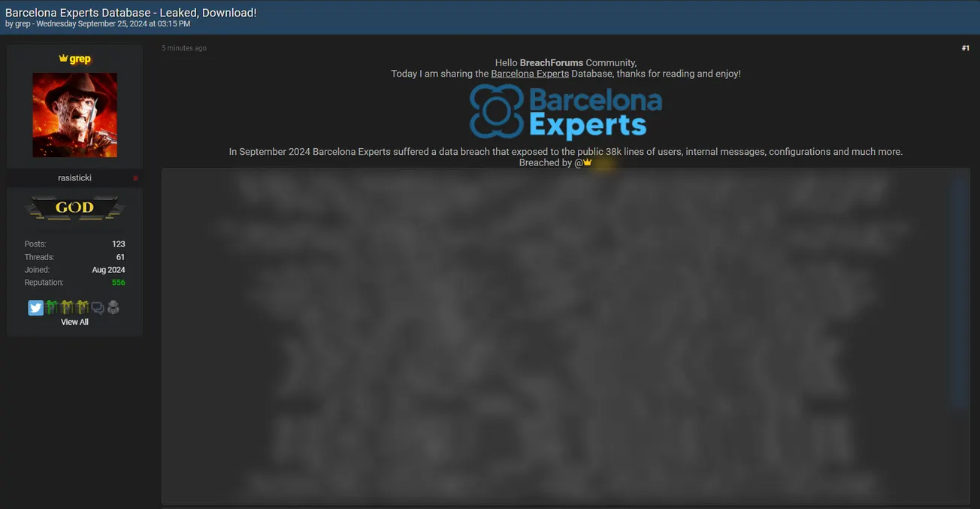
Task: Click the bold BreachForums text in greeting
Action: [x=552, y=62]
